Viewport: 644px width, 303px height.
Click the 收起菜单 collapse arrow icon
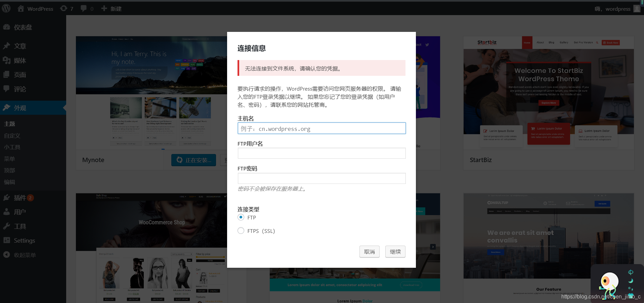click(7, 255)
